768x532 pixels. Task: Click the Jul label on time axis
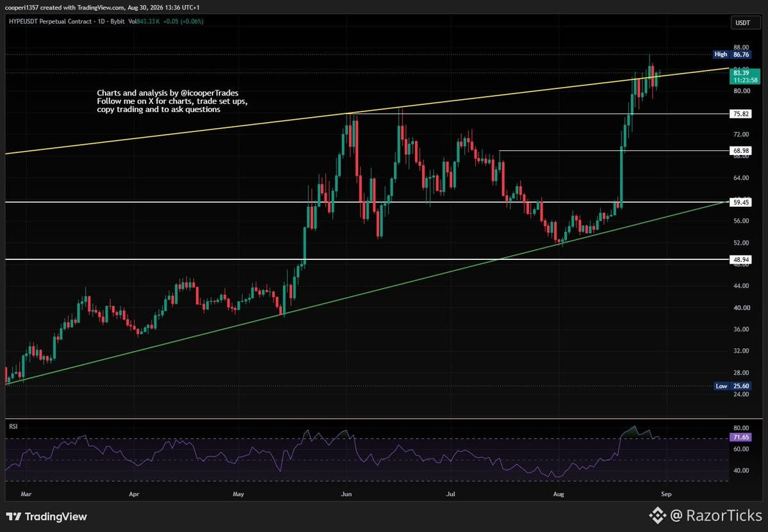click(x=450, y=494)
